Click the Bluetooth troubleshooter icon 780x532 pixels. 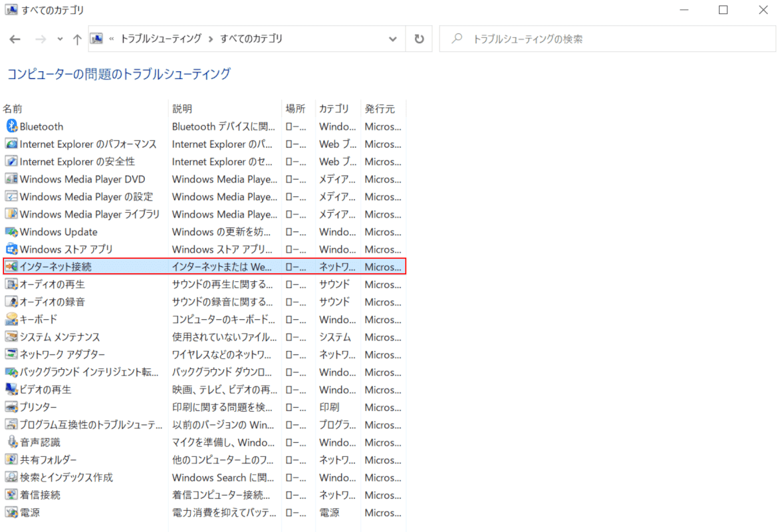coord(11,126)
